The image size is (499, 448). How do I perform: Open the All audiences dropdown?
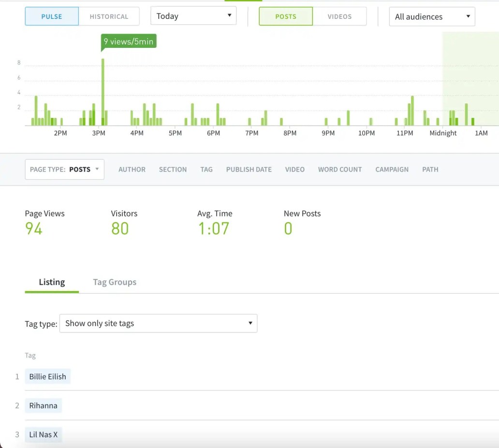pos(431,16)
